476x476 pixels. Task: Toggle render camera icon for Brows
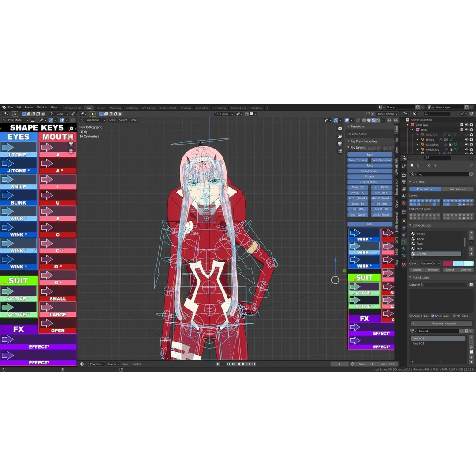tap(472, 140)
